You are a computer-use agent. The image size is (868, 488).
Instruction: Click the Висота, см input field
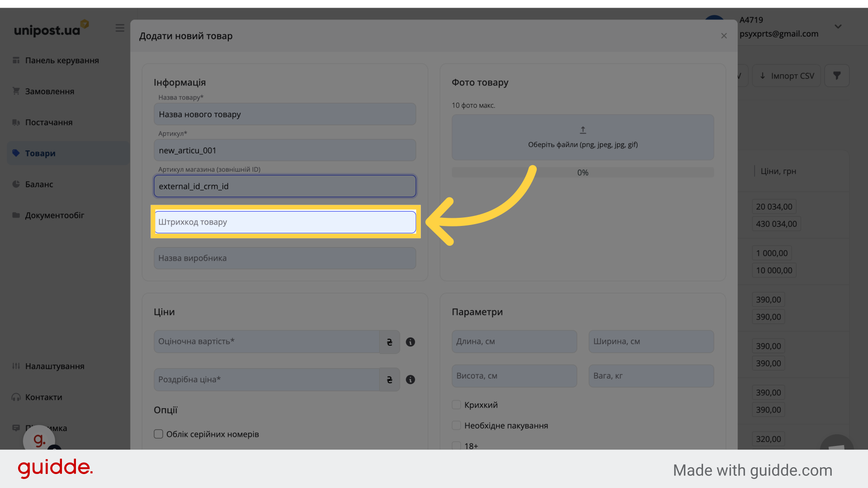[514, 376]
